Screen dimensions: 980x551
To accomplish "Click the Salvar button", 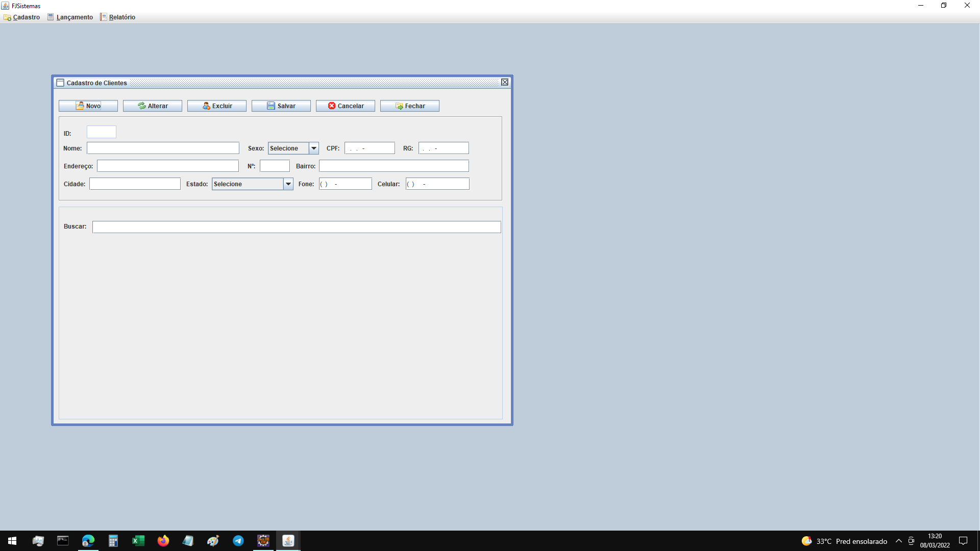I will 281,106.
